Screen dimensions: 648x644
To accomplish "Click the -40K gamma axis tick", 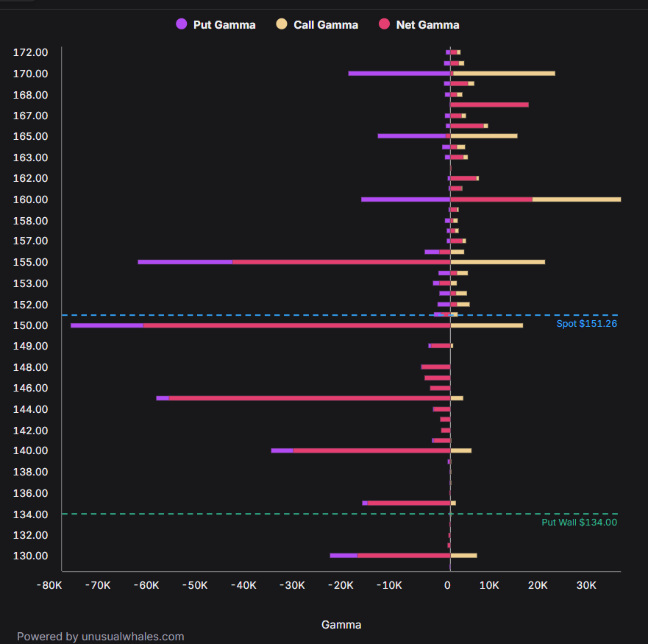I will (243, 585).
